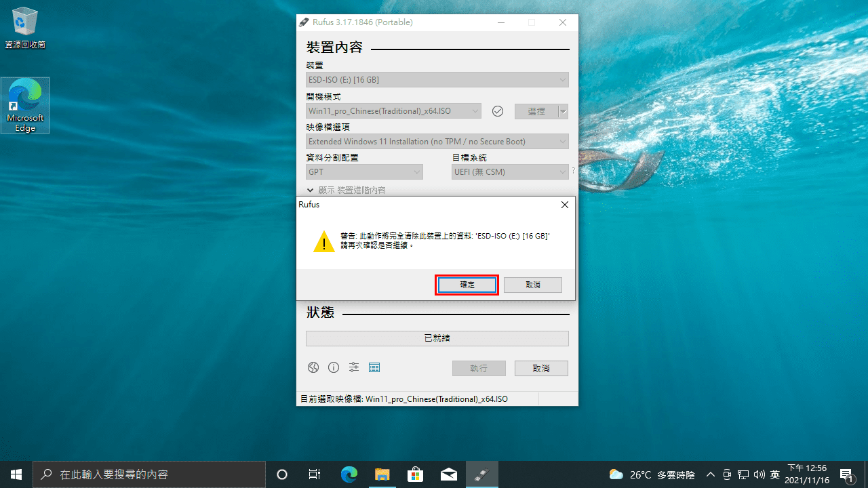
Task: Open the Rufus language selection globe icon
Action: tap(313, 367)
